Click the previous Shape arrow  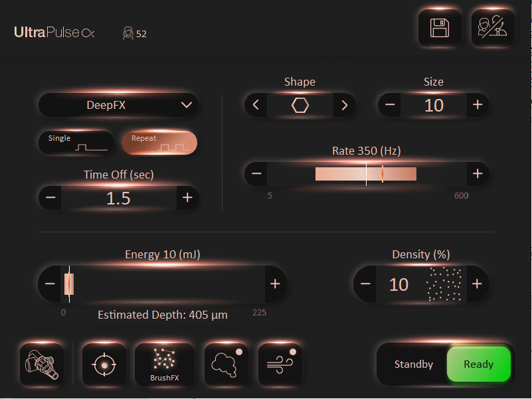(x=256, y=104)
